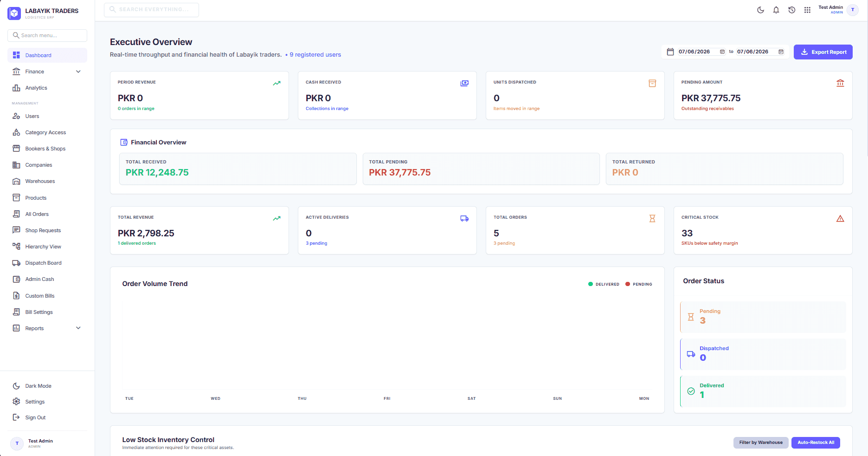This screenshot has height=456, width=868.
Task: Click the end date 07/06/2026 field
Action: coord(760,52)
